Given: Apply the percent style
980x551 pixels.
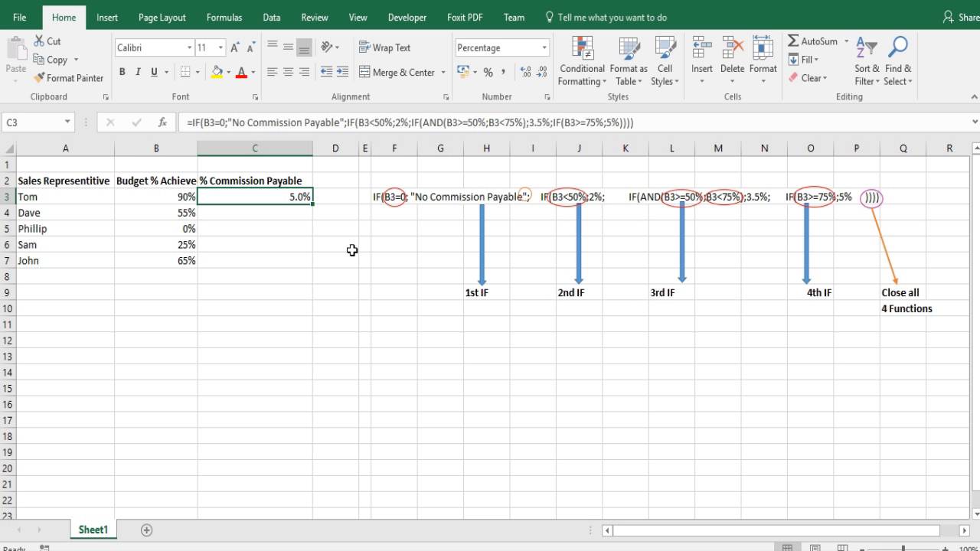Looking at the screenshot, I should pos(488,72).
